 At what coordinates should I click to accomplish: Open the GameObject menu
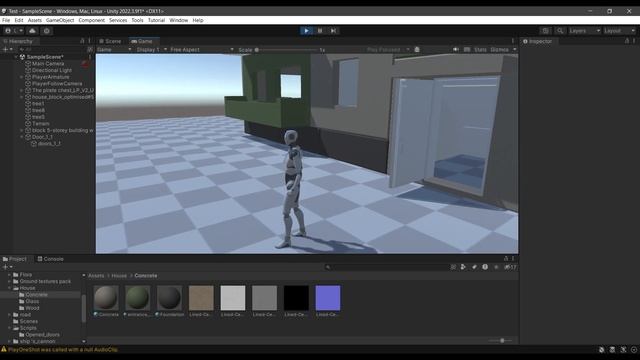[x=60, y=20]
